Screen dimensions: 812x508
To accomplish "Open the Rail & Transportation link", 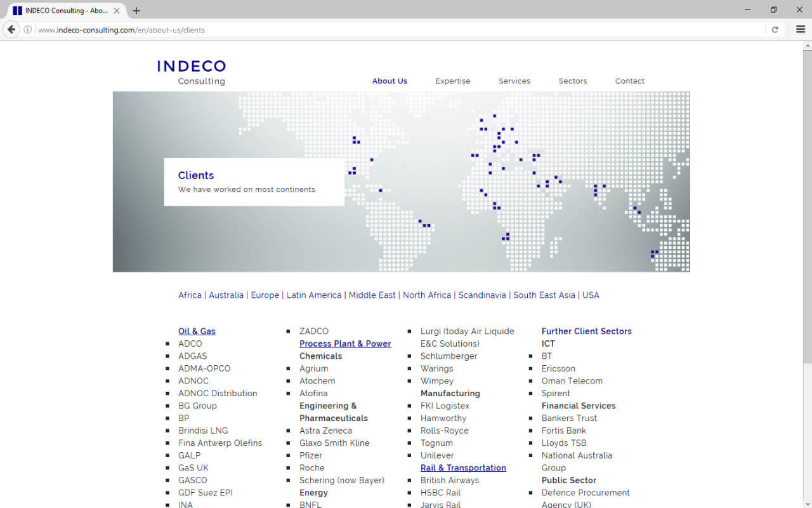I will coord(463,468).
